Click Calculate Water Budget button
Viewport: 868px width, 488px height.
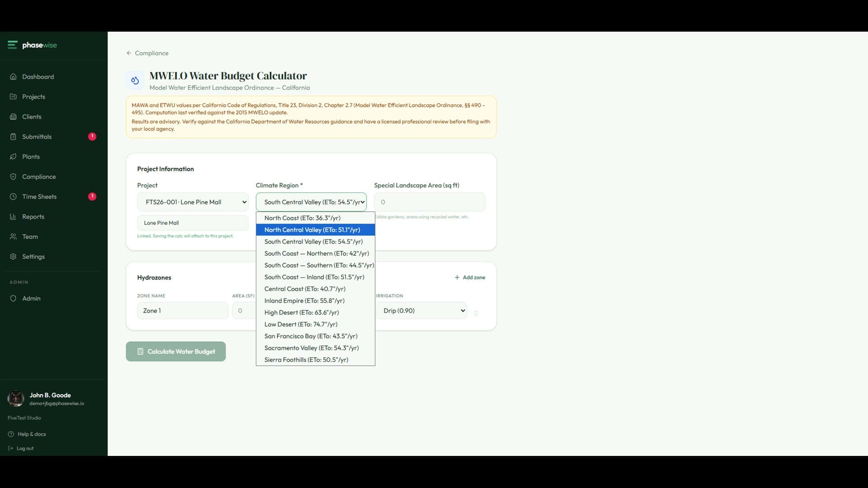[x=176, y=352]
